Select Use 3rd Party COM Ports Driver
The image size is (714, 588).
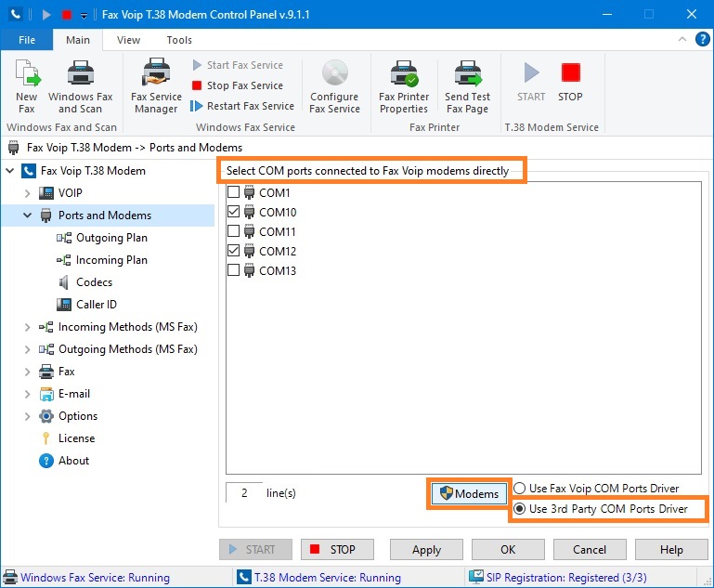(601, 509)
